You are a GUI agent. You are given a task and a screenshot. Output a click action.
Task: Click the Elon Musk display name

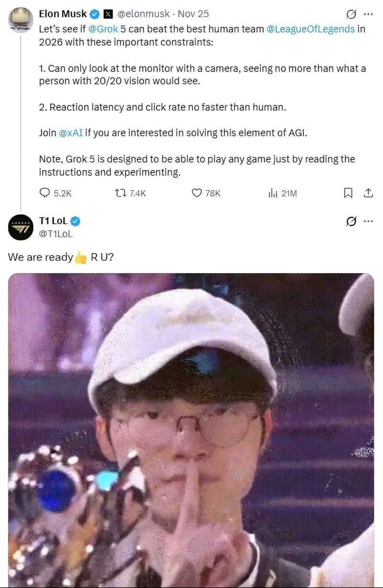point(63,14)
